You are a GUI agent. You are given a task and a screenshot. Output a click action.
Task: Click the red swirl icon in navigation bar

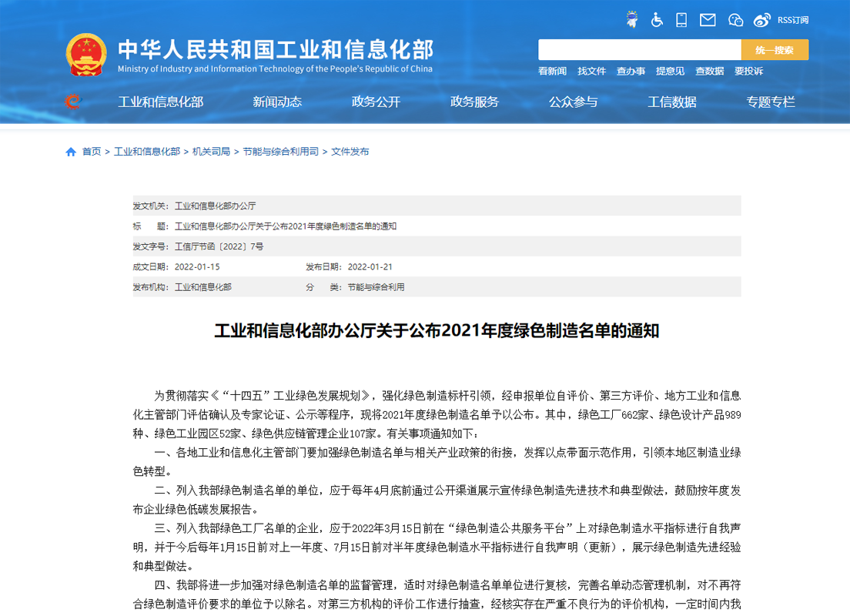[72, 102]
